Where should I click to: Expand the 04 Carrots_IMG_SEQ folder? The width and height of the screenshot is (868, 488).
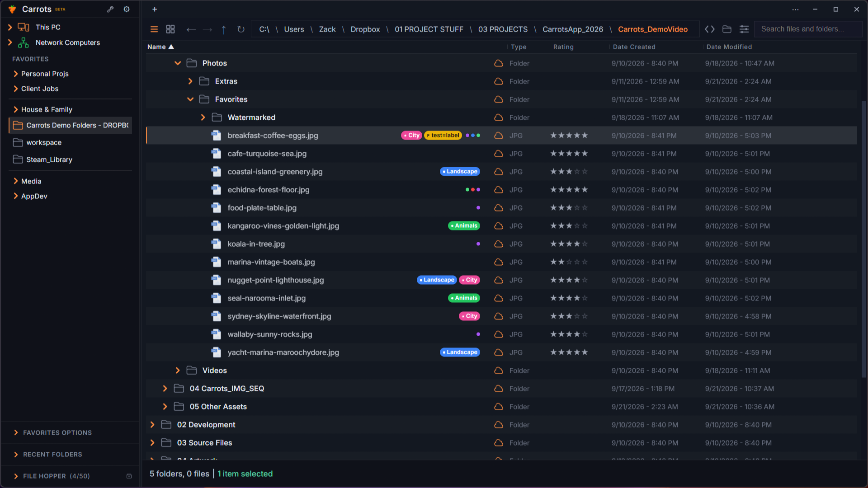point(165,389)
